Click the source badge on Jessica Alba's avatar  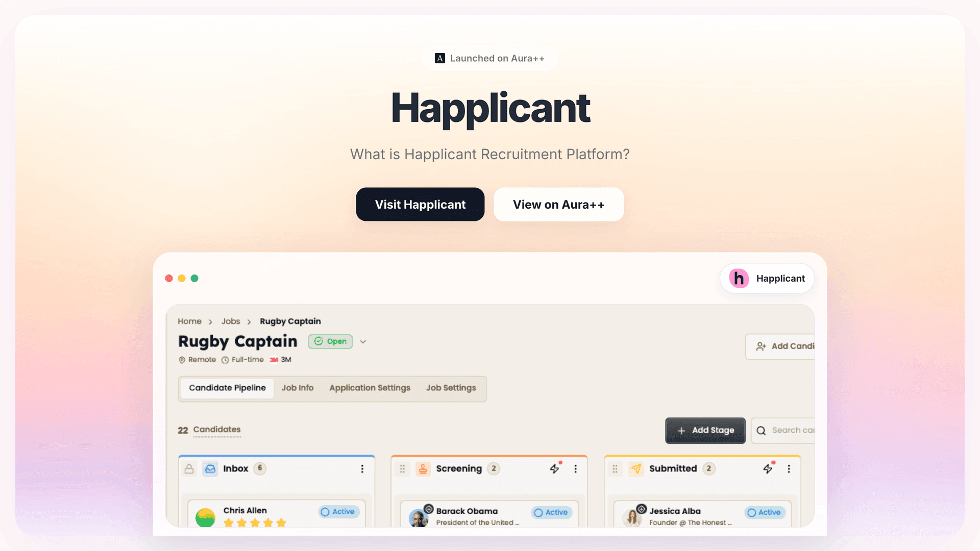[642, 509]
